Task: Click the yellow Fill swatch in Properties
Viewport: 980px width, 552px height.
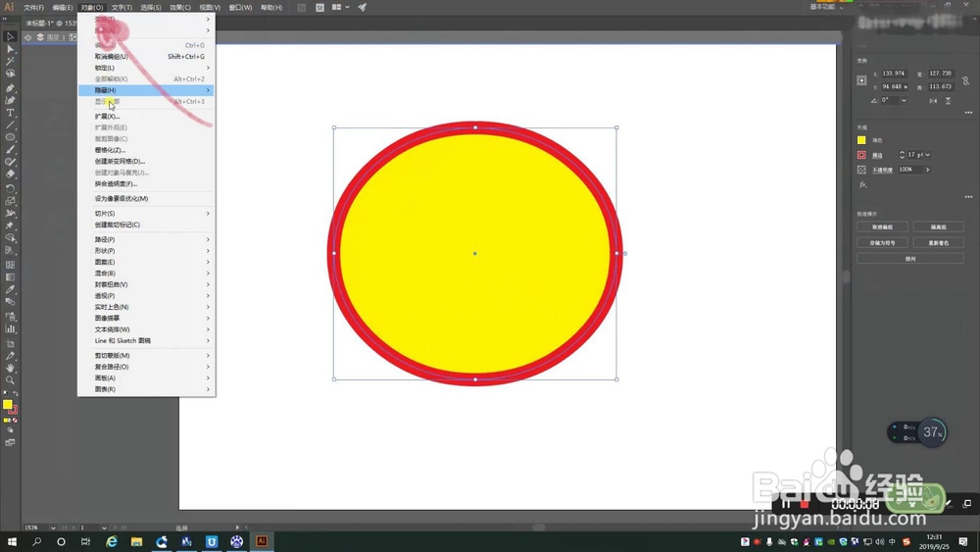Action: coord(861,140)
